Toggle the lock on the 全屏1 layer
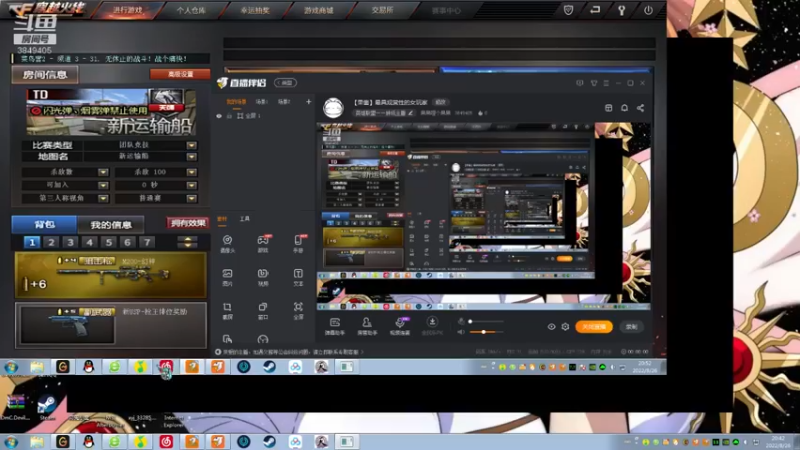This screenshot has width=800, height=450. pos(230,116)
